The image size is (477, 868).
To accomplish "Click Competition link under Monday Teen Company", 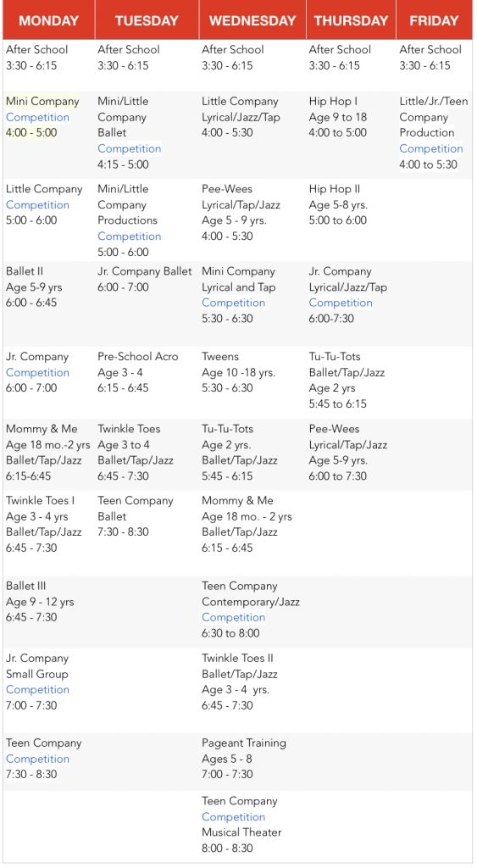I will 37,759.
